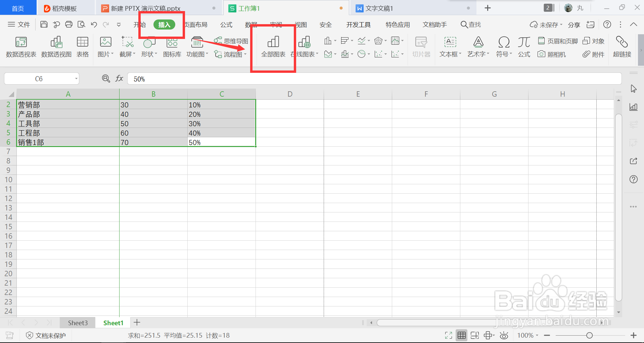Switch to the 特色应用 ribbon tab
The height and width of the screenshot is (343, 644).
[x=398, y=24]
